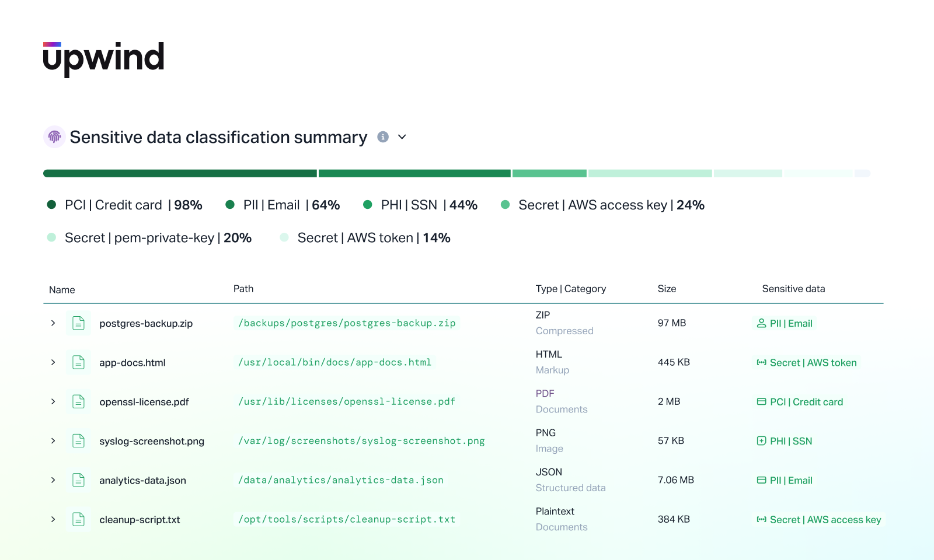Click the fingerprint icon beside summary title
934x560 pixels.
pos(54,137)
